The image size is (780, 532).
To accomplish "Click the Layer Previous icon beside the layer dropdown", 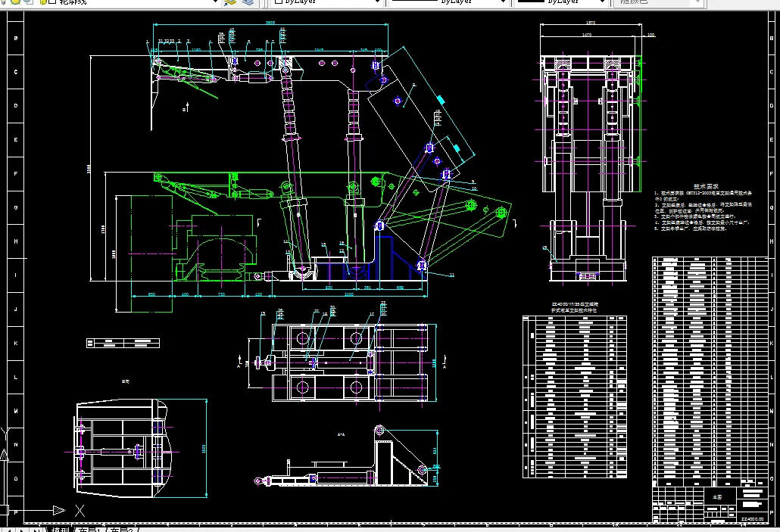I will pyautogui.click(x=230, y=2).
